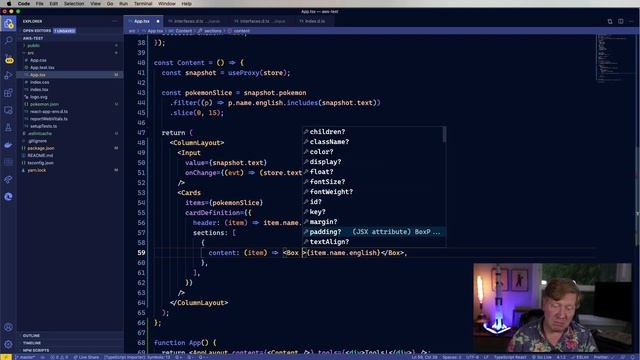The width and height of the screenshot is (640, 360).
Task: Open package.json in file explorer
Action: tap(70, 148)
